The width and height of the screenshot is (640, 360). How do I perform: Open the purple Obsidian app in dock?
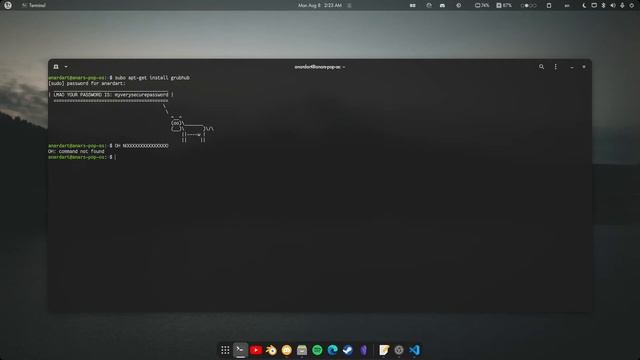[x=363, y=350]
